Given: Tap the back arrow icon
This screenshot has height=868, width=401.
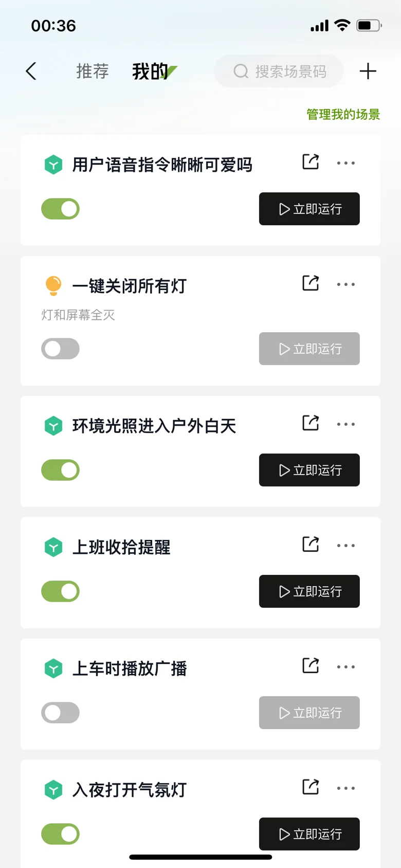Looking at the screenshot, I should 31,71.
